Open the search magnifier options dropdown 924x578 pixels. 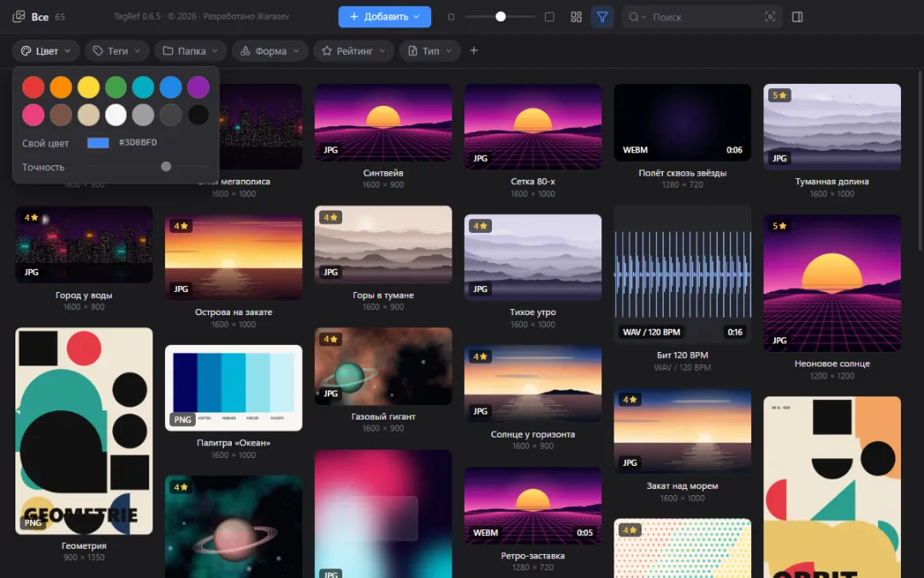[x=637, y=17]
